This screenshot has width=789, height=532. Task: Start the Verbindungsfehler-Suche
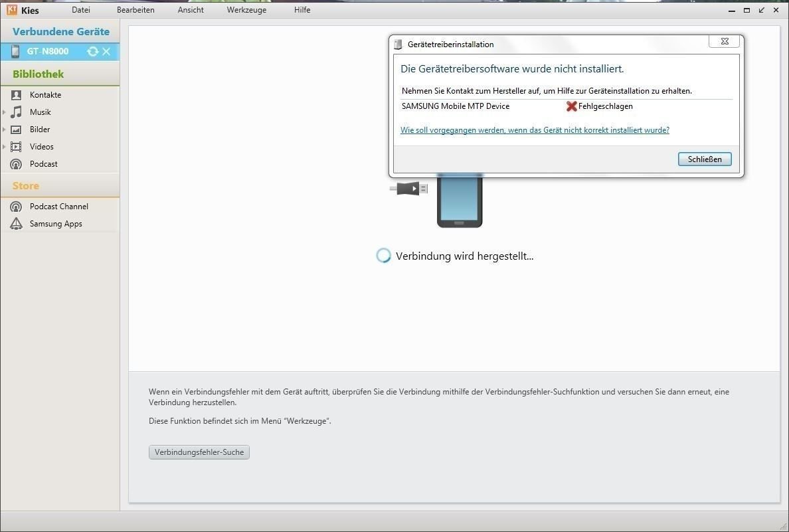click(199, 452)
